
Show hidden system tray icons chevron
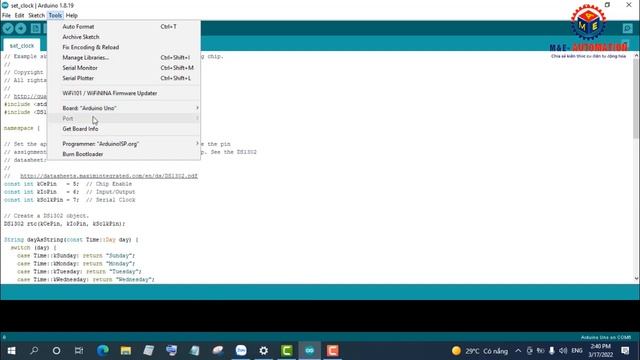[x=518, y=351]
